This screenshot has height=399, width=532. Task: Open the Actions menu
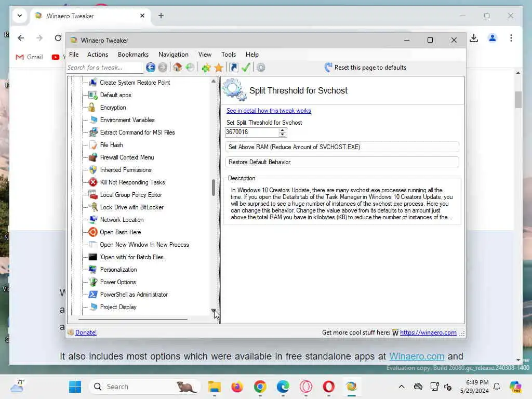pos(98,54)
